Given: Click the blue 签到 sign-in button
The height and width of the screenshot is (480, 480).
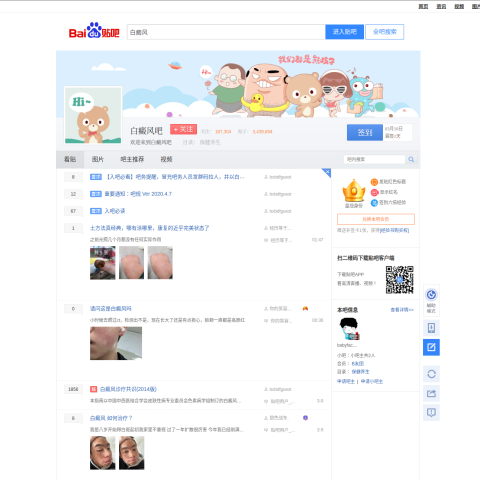Looking at the screenshot, I should (x=365, y=132).
